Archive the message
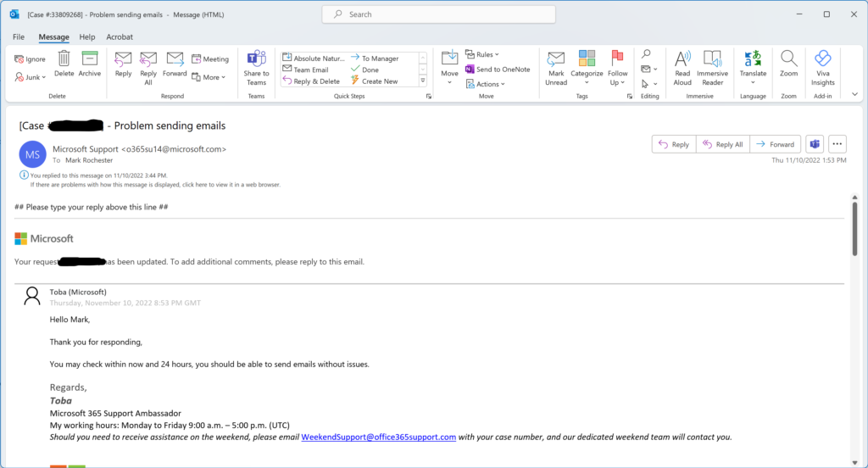 pyautogui.click(x=89, y=64)
